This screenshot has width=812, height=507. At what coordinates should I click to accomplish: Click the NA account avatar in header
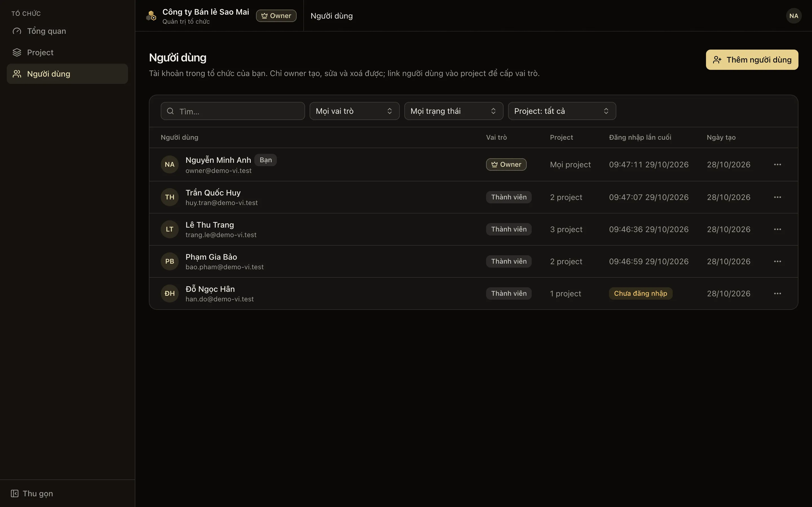point(794,16)
